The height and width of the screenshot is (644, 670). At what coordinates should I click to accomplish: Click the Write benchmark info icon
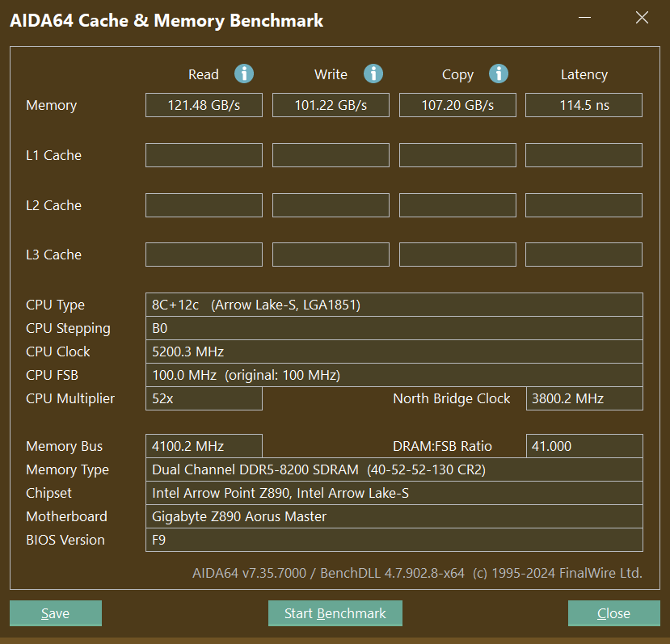(373, 74)
